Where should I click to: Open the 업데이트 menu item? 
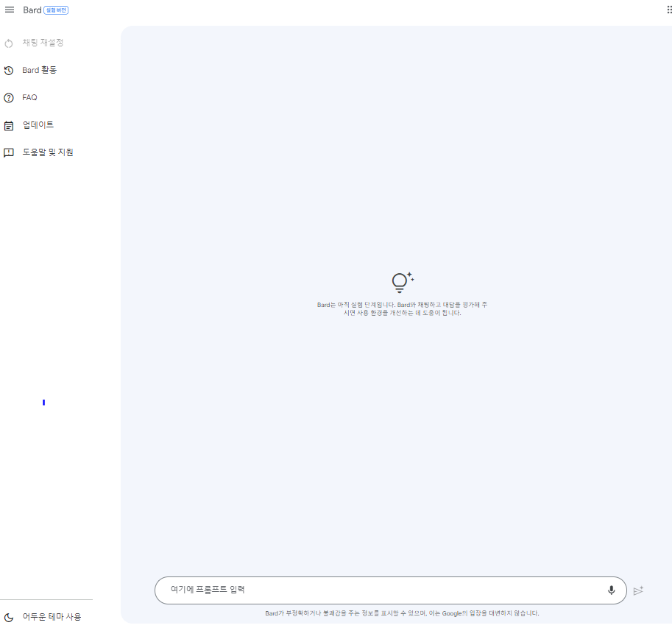pos(38,124)
